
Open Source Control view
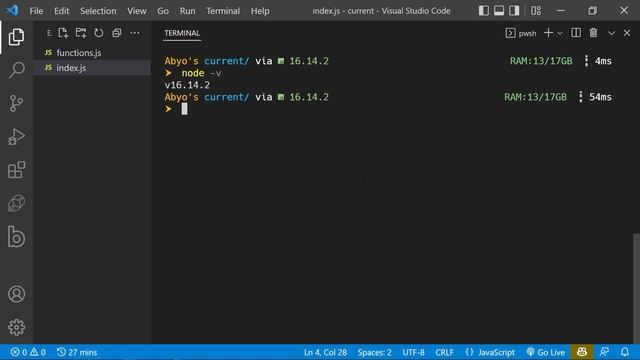pyautogui.click(x=16, y=103)
